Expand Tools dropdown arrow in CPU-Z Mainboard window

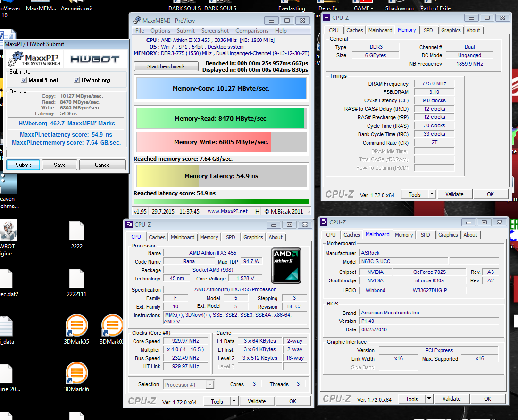pyautogui.click(x=429, y=399)
